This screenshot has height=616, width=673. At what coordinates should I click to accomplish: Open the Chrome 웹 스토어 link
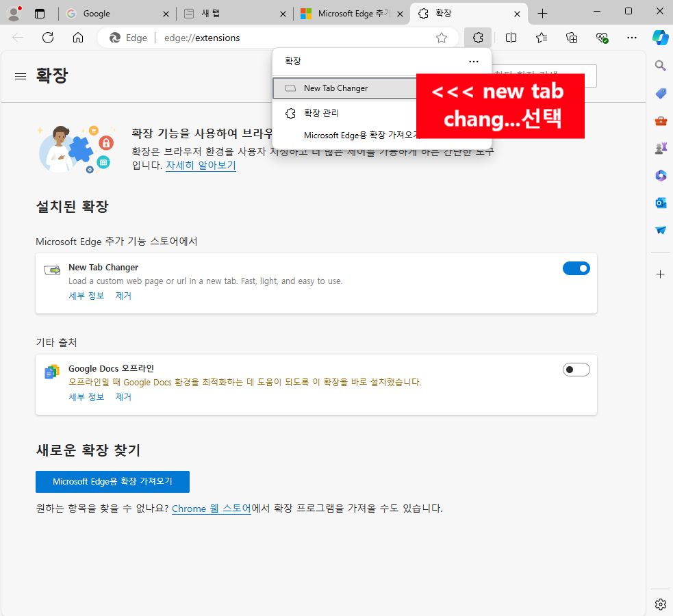[x=211, y=509]
